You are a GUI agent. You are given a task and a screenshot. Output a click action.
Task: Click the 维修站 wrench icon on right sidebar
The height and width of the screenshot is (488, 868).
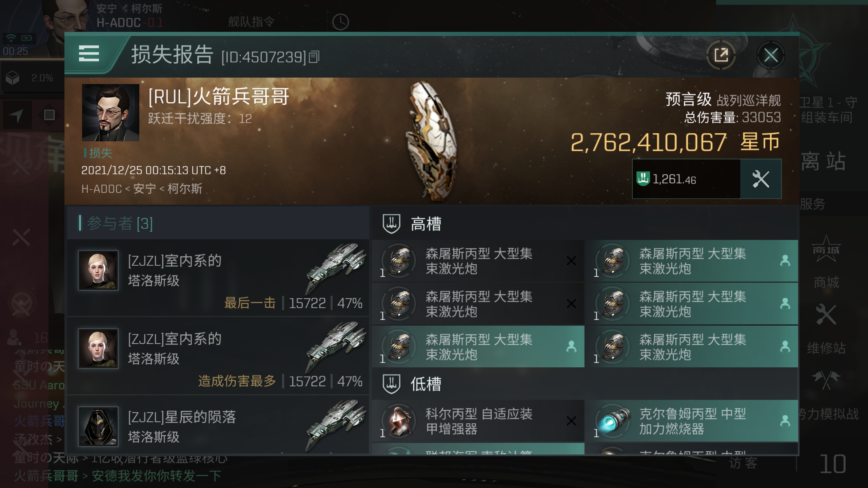tap(826, 314)
